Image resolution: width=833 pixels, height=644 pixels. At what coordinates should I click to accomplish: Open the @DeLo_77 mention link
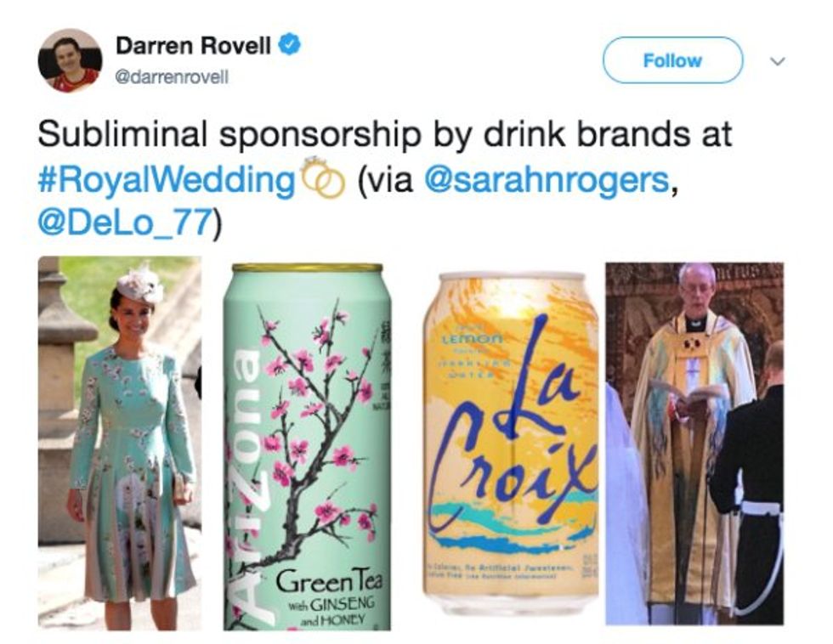click(125, 223)
